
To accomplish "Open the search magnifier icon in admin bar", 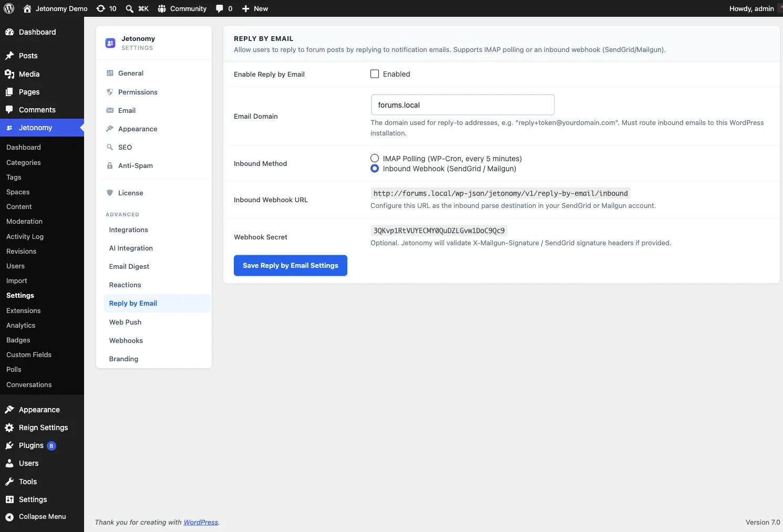I will tap(129, 8).
